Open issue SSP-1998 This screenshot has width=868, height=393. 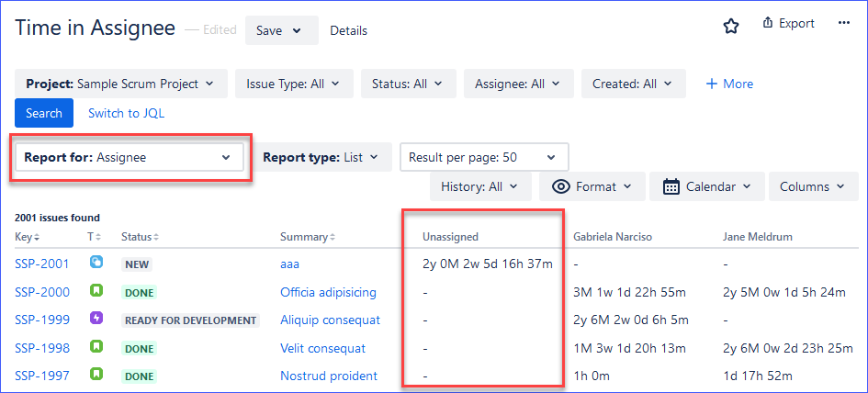click(42, 348)
